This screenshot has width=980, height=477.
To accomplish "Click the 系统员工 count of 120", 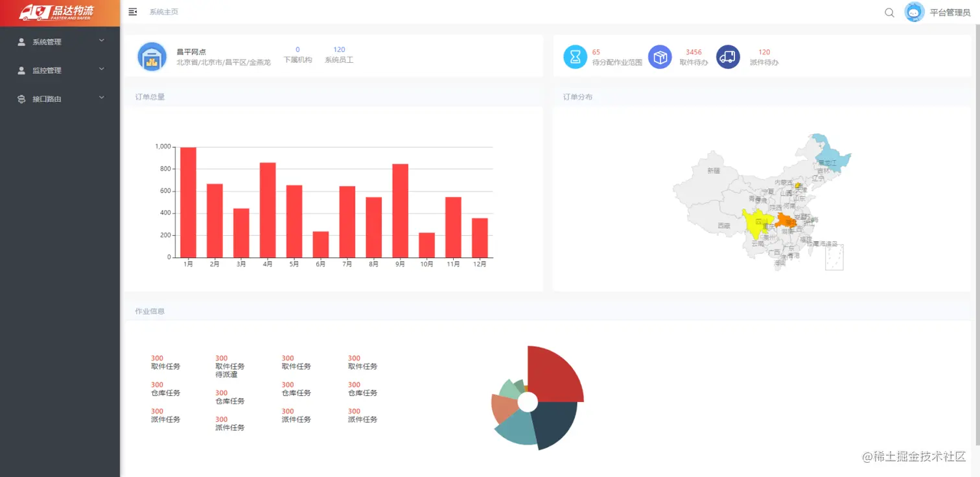I will point(339,50).
